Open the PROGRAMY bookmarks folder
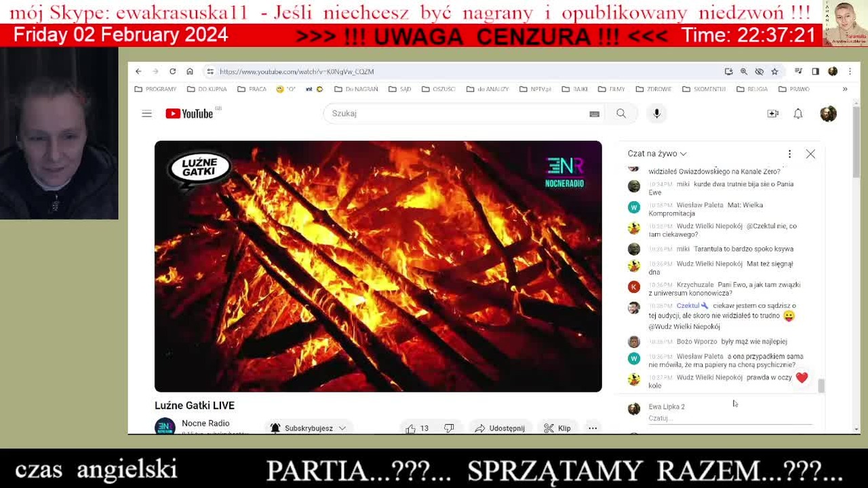The height and width of the screenshot is (488, 868). pos(155,89)
